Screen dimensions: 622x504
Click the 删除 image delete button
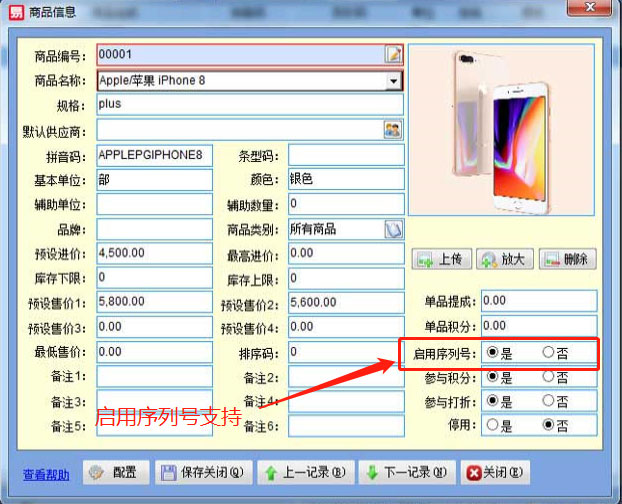567,259
